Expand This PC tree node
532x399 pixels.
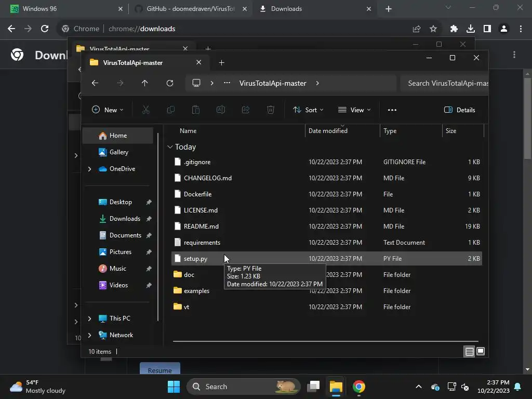click(89, 318)
